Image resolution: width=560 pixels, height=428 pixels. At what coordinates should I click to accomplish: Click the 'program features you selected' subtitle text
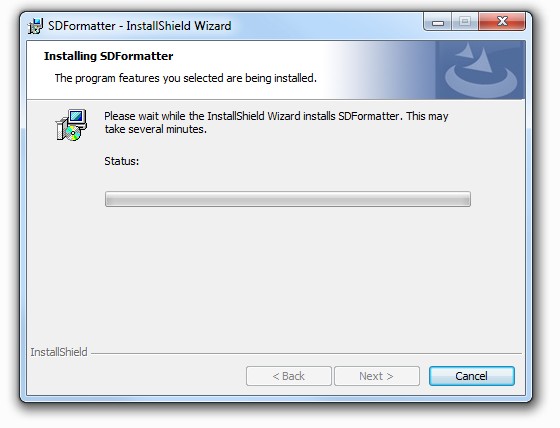coord(186,78)
